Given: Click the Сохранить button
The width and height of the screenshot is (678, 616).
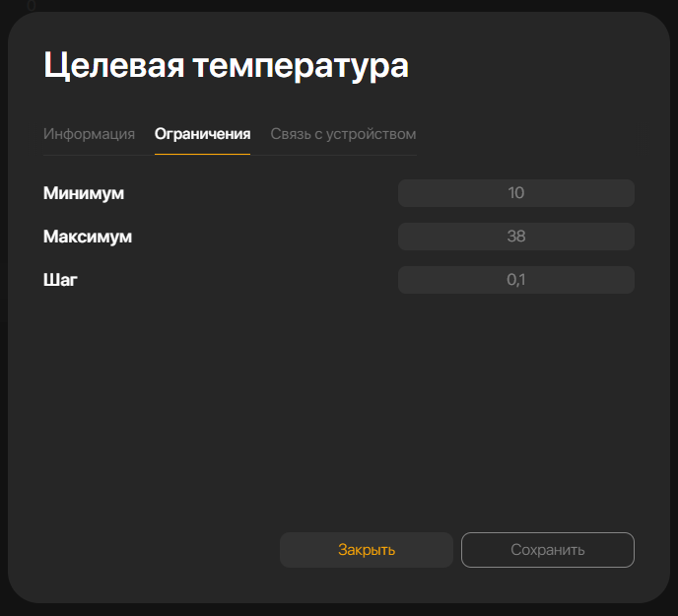Looking at the screenshot, I should [547, 550].
